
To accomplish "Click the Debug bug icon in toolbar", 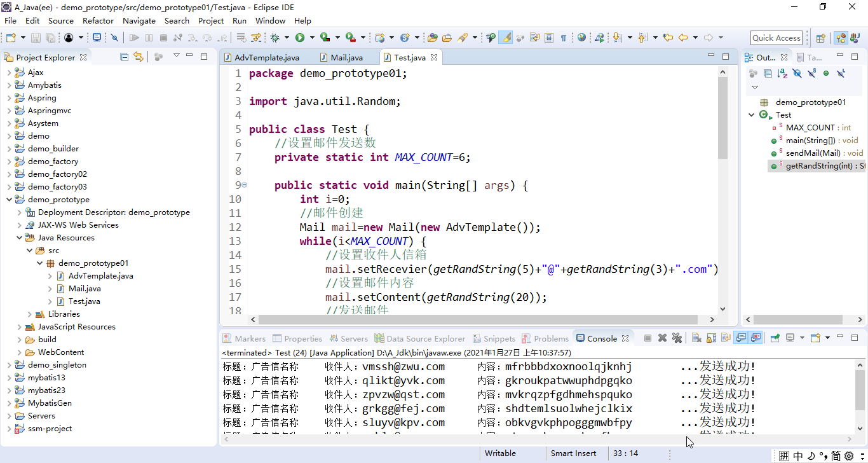I will click(x=275, y=38).
